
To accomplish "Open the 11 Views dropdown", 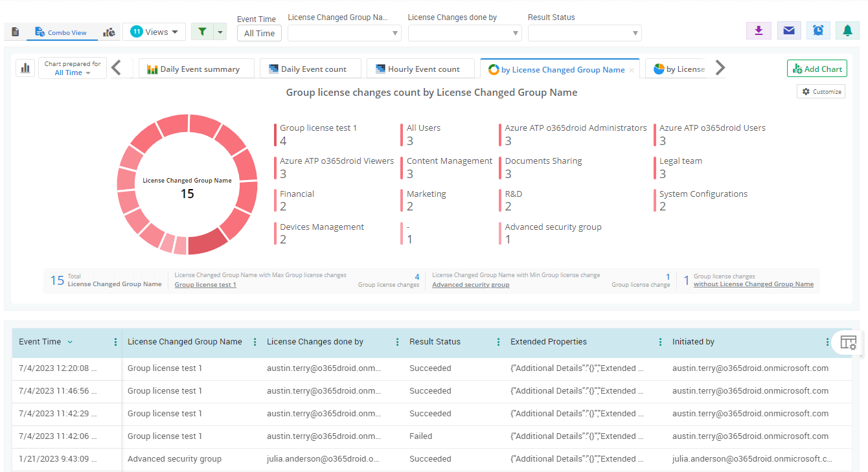I will pyautogui.click(x=154, y=32).
